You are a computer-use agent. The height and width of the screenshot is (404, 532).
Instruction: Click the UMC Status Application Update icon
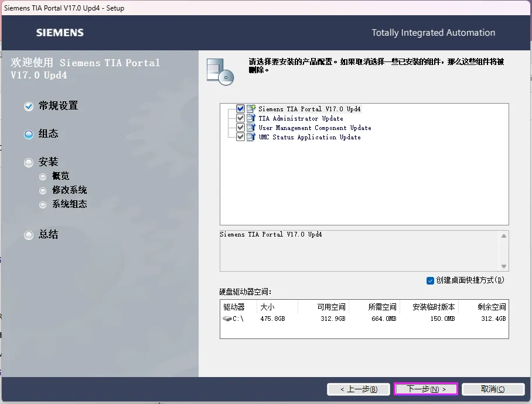point(251,137)
